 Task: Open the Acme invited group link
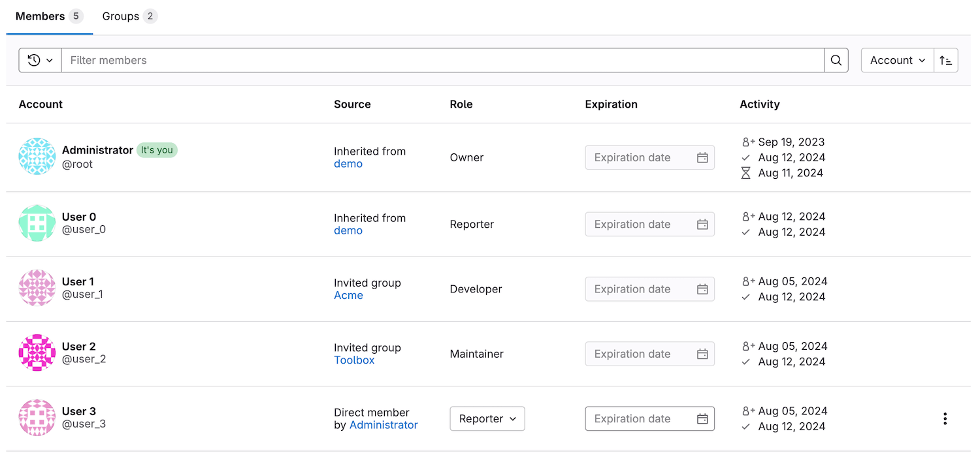point(349,295)
